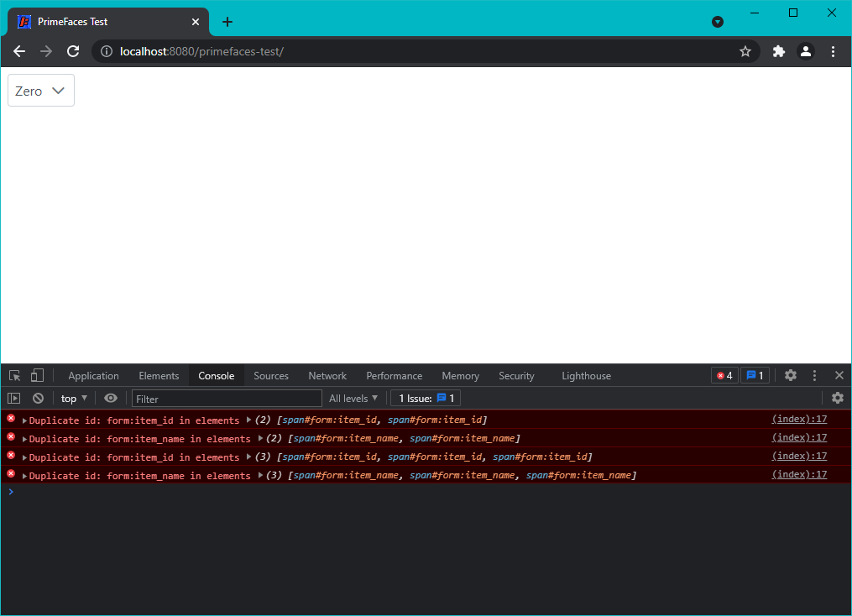Open the 'All levels' log filter dropdown
This screenshot has width=852, height=616.
click(353, 398)
